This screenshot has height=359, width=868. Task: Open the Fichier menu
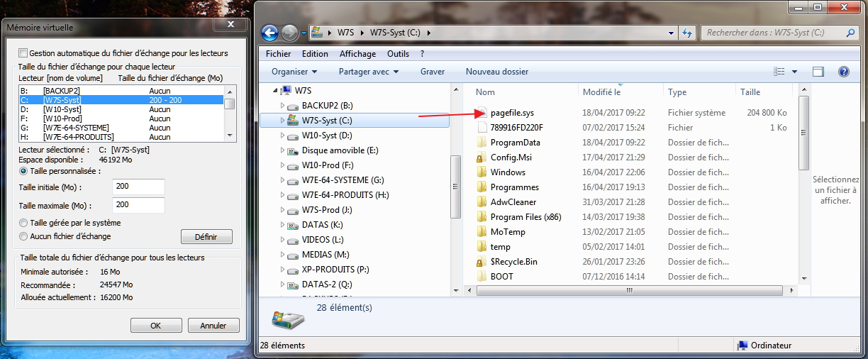(279, 54)
